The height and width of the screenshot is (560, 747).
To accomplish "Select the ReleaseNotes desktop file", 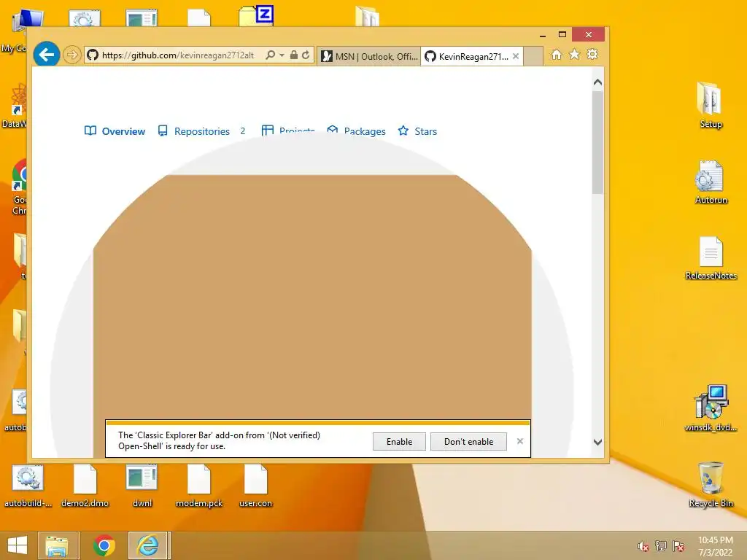I will click(711, 258).
